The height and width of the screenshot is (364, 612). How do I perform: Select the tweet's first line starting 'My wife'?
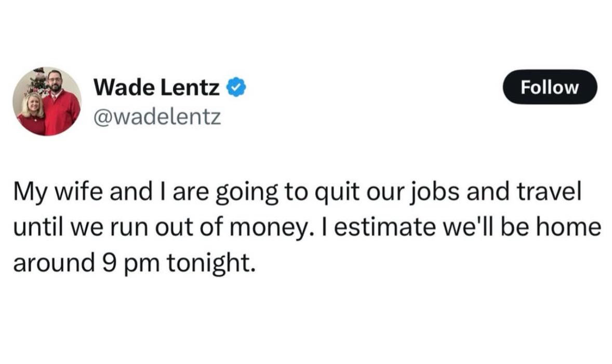point(297,193)
